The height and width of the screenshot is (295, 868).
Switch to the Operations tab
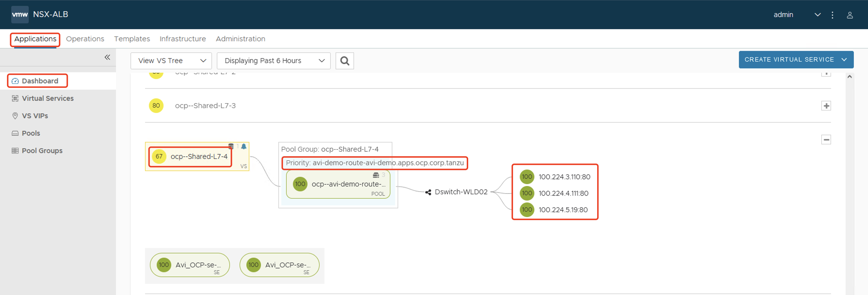coord(85,39)
